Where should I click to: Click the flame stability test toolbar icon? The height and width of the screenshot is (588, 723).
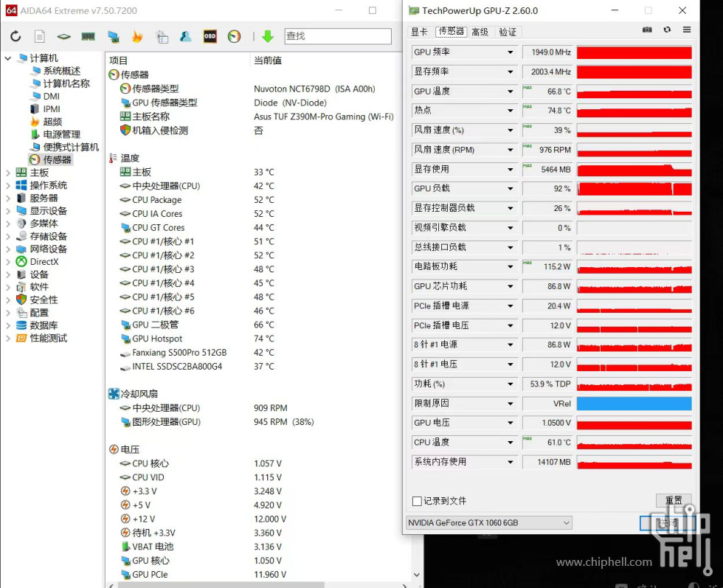(137, 36)
